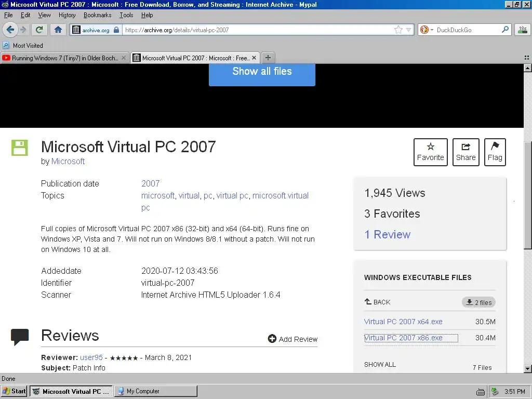532x399 pixels.
Task: Close the Running Windows 7 YouTube tab
Action: pyautogui.click(x=124, y=58)
